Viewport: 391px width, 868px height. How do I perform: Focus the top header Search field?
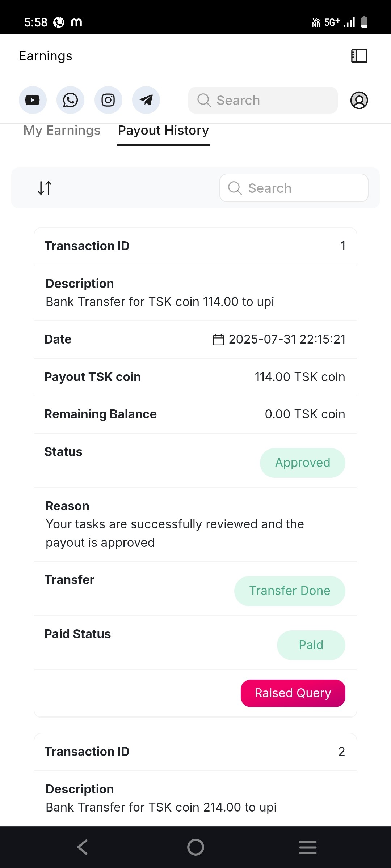pos(263,100)
